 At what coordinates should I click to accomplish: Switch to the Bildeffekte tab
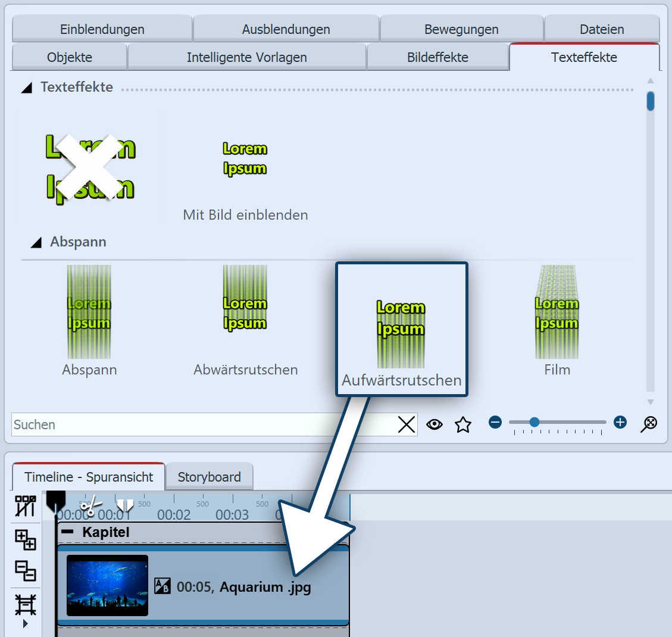pyautogui.click(x=437, y=57)
